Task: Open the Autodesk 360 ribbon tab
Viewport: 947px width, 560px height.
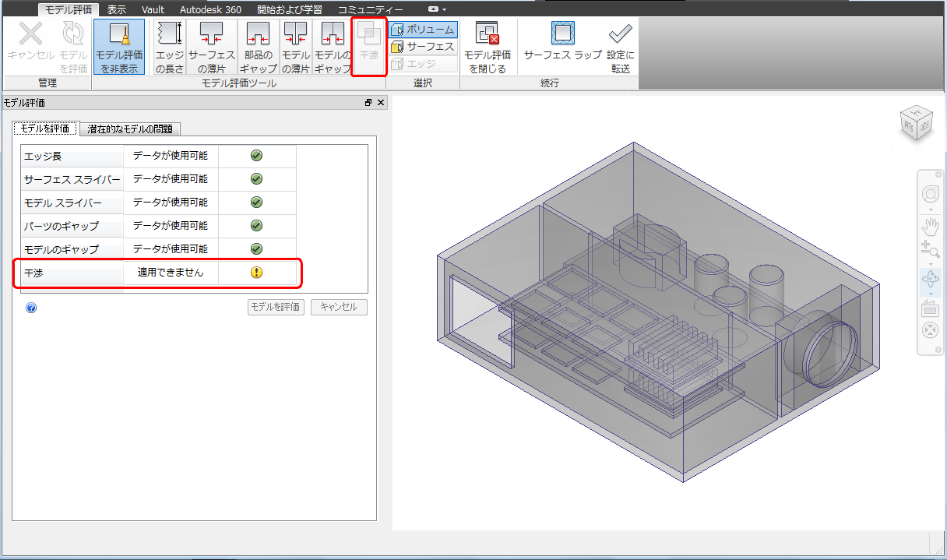Action: (210, 10)
